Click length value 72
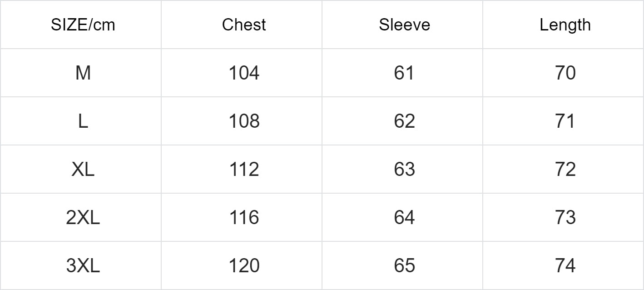The width and height of the screenshot is (644, 290). (565, 169)
